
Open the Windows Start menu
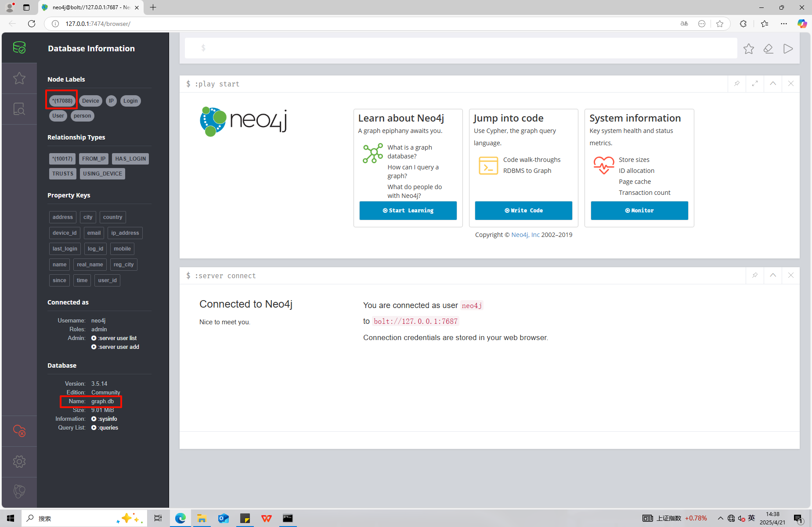point(11,518)
